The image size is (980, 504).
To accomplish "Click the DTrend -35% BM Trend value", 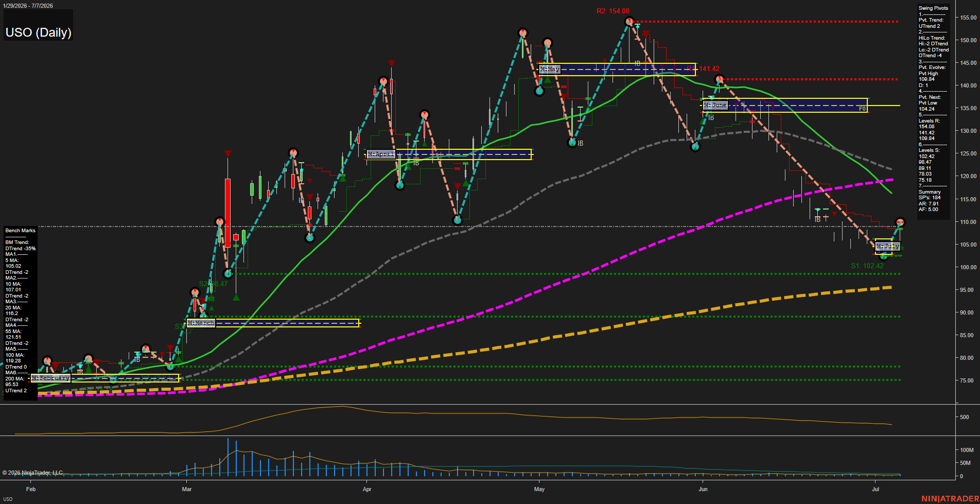I will tap(21, 249).
